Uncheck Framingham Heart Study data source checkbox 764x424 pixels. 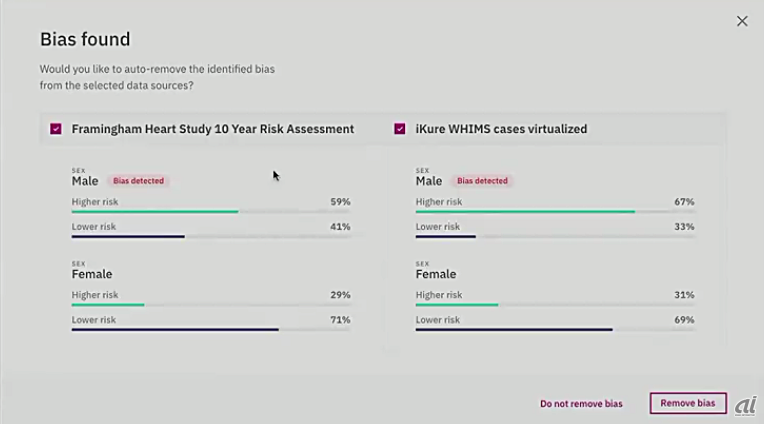pos(56,129)
